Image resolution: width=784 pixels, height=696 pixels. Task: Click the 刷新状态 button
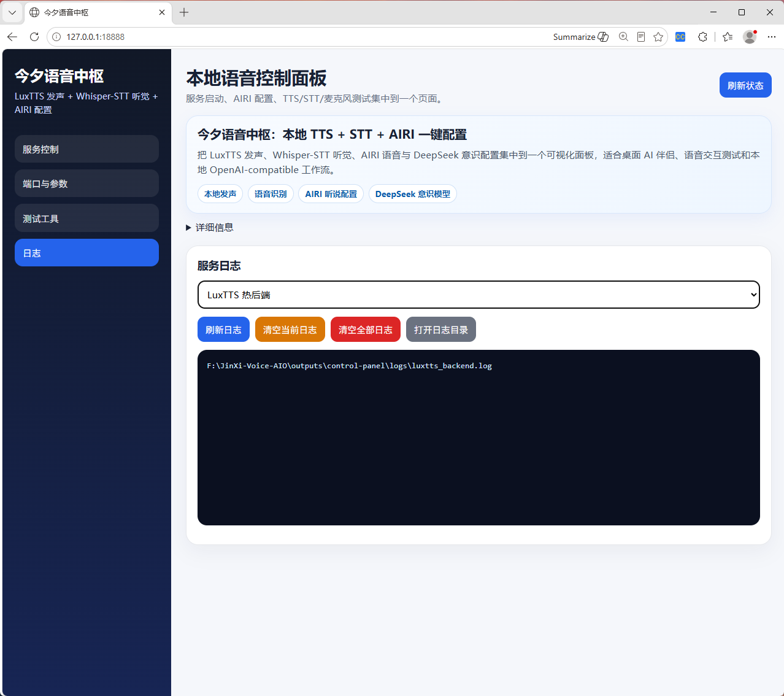[745, 85]
